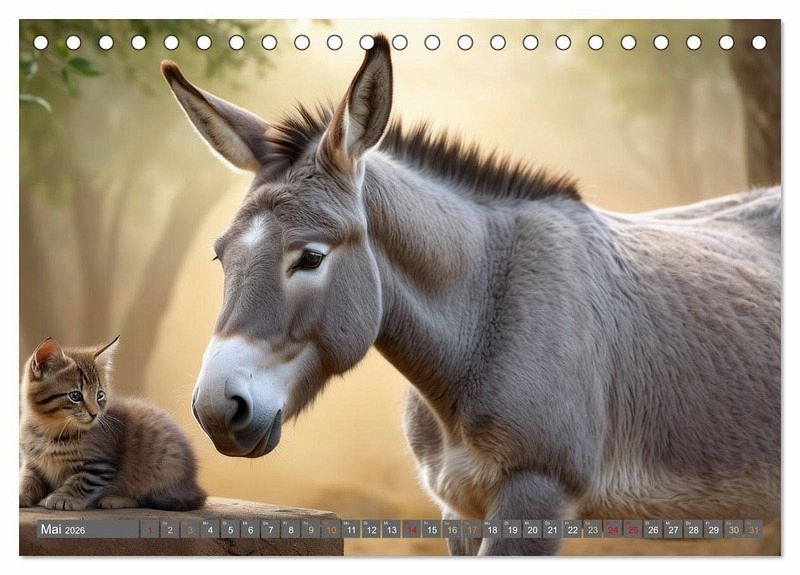The width and height of the screenshot is (800, 575).
Task: Select day 1 in the calendar strip
Action: click(150, 530)
